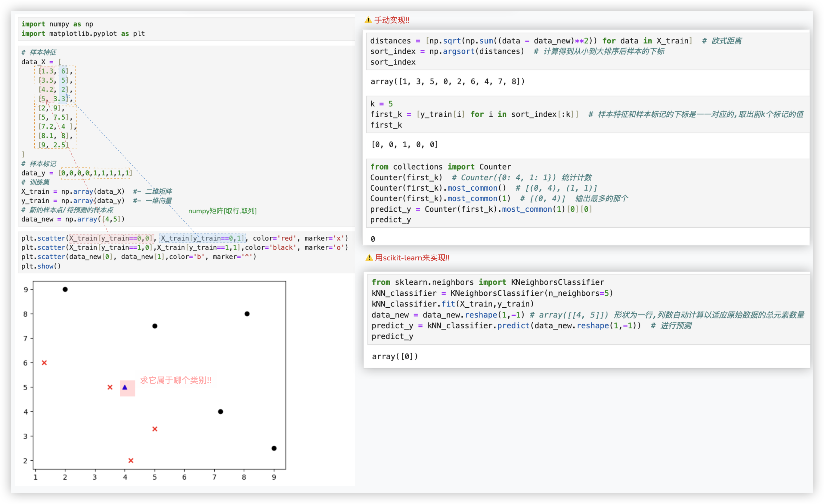The image size is (824, 504).
Task: Click the KNeighborsClassifier import line
Action: tap(488, 282)
